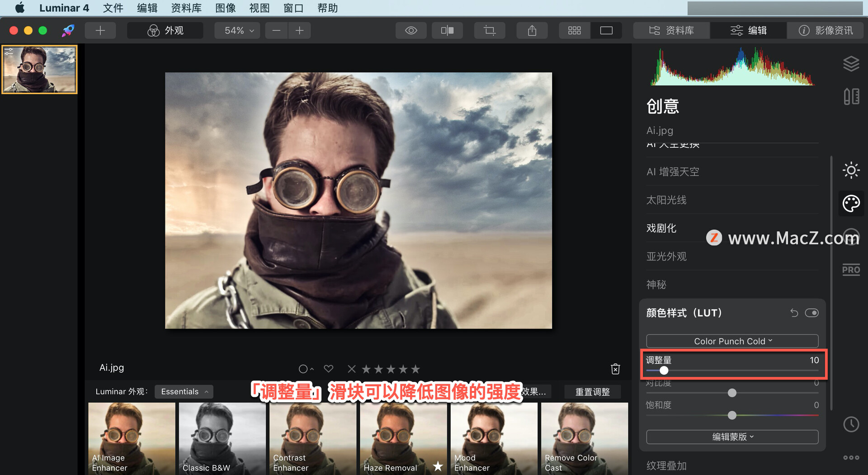
Task: Open the 影像资讯 info tab
Action: click(826, 30)
